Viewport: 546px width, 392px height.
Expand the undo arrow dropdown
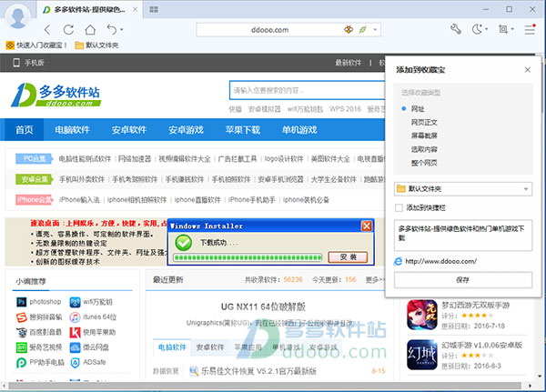tap(122, 30)
